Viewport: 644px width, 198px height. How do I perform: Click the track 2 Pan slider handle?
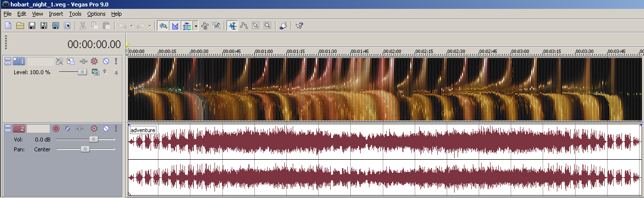click(85, 149)
